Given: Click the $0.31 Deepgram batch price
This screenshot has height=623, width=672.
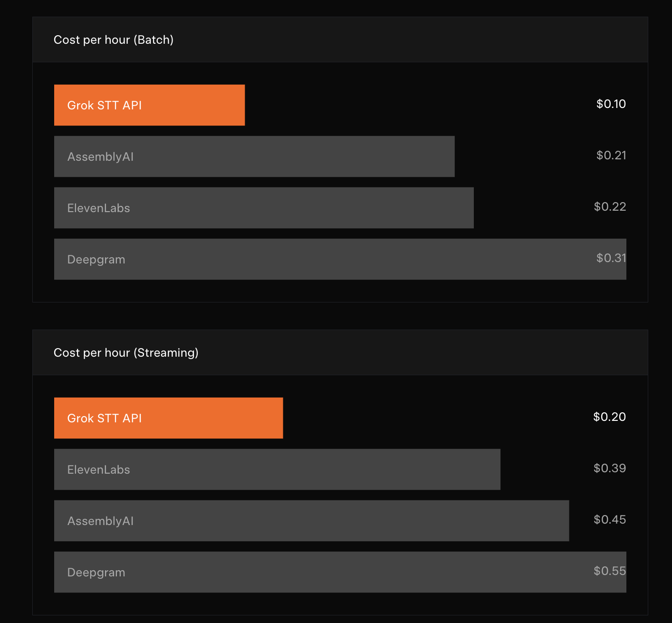Looking at the screenshot, I should pyautogui.click(x=611, y=258).
